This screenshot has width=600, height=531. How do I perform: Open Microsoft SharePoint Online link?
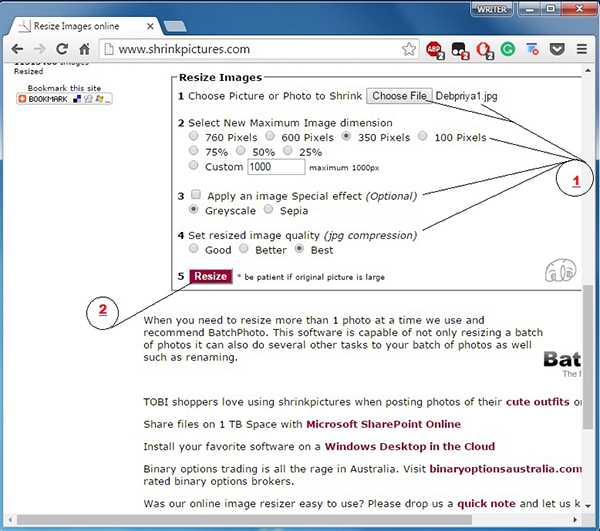click(383, 424)
